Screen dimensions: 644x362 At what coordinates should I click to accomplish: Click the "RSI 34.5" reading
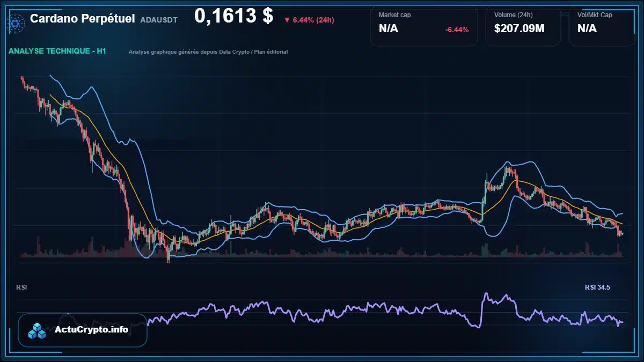(x=597, y=287)
